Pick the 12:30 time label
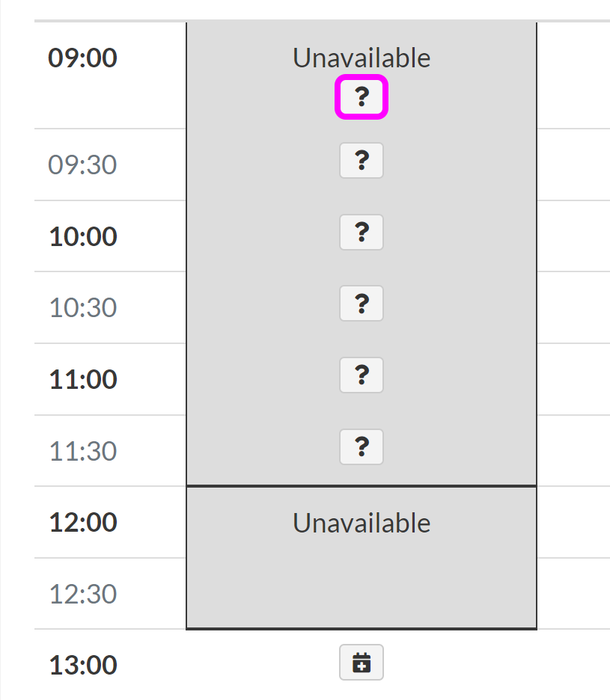Screen dimensions: 610x700 [x=83, y=594]
